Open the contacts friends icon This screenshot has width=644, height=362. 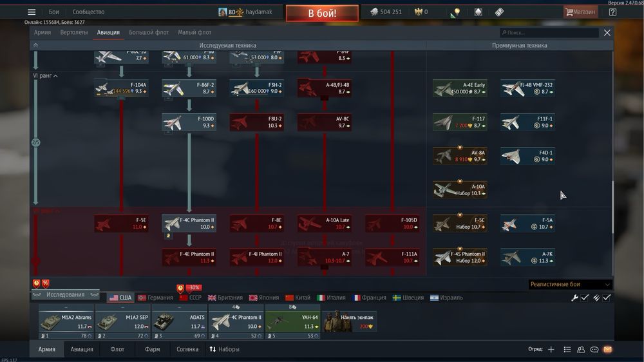coord(581,349)
